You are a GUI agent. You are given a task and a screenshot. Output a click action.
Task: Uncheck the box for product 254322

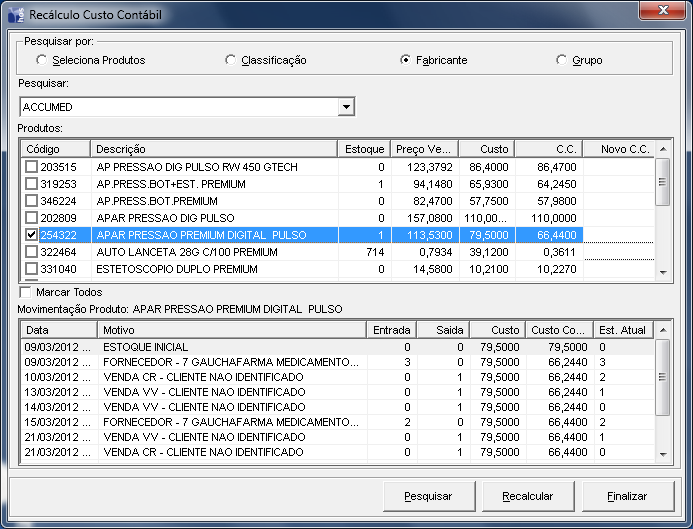(x=31, y=235)
